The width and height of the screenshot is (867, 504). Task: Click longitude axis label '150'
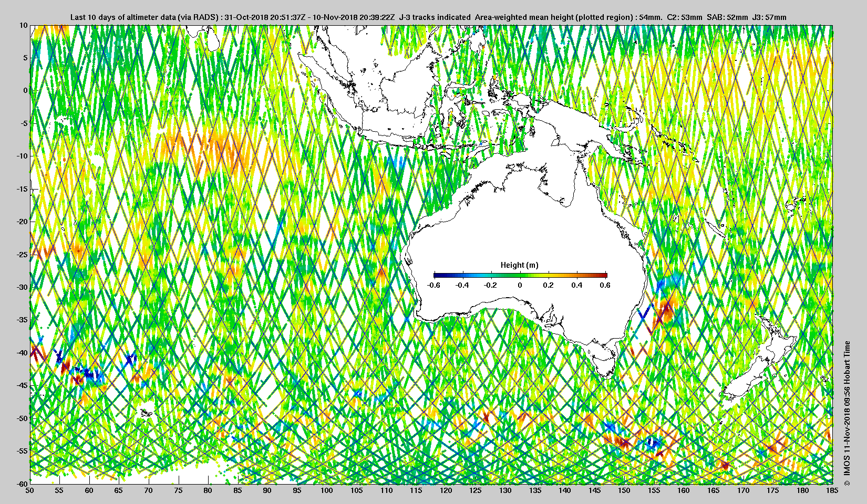(x=624, y=490)
